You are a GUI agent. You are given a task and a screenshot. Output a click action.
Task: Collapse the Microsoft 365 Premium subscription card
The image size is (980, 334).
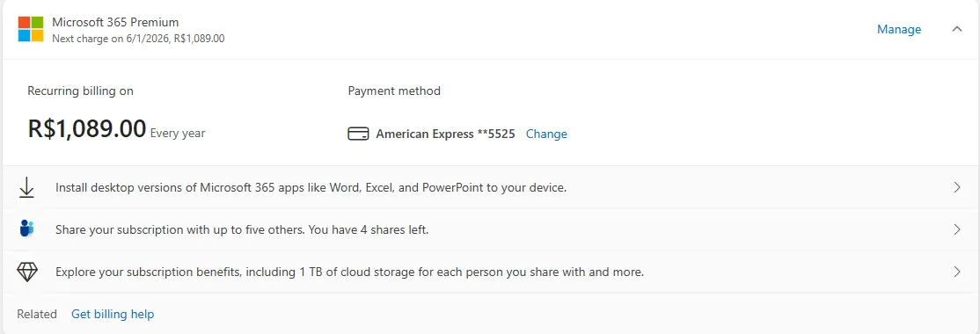[x=956, y=29]
